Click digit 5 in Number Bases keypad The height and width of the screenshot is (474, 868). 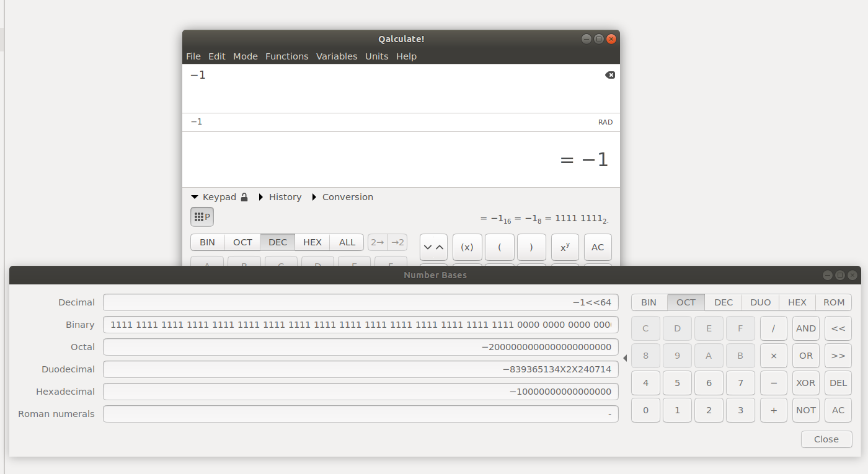677,383
